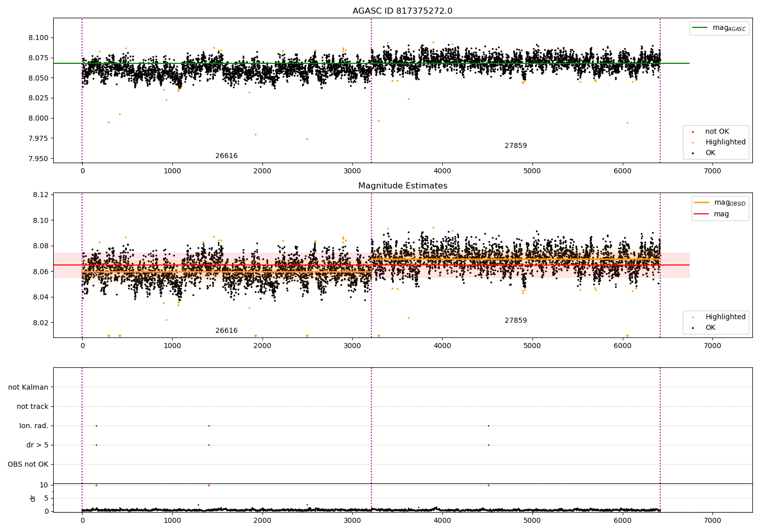
Task: Click the mag OBSID legend entry label
Action: click(x=730, y=203)
